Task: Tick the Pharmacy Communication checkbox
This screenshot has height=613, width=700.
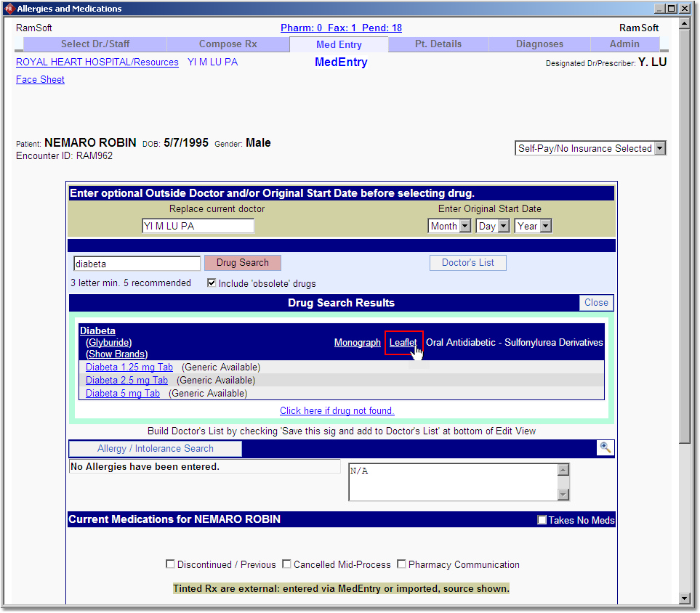Action: [401, 564]
